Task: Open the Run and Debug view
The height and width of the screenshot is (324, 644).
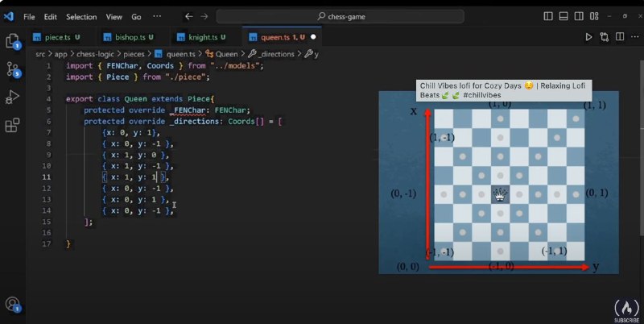Action: click(12, 97)
